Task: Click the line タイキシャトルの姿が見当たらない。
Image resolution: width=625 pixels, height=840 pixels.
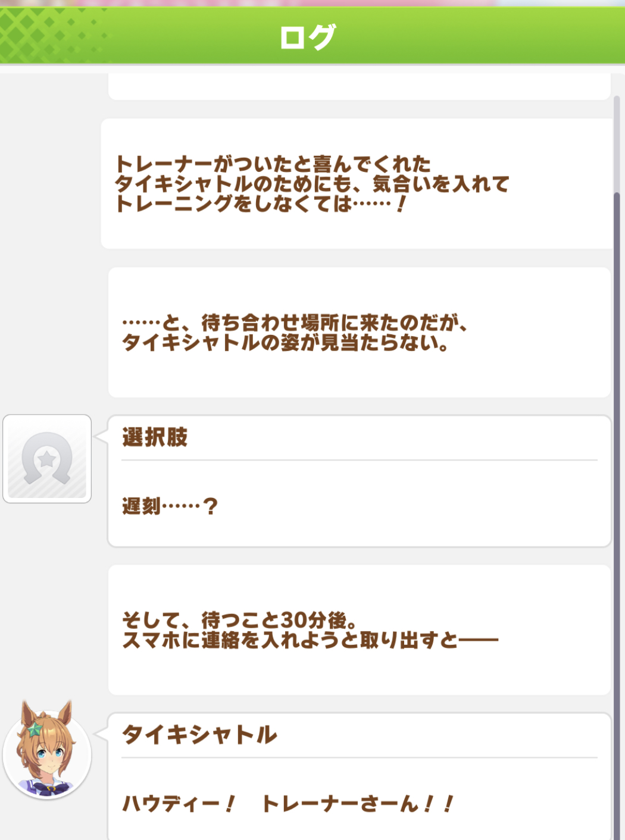Action: [x=285, y=343]
